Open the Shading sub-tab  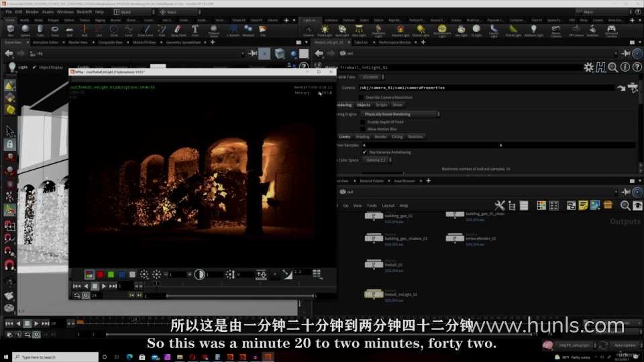tap(362, 137)
